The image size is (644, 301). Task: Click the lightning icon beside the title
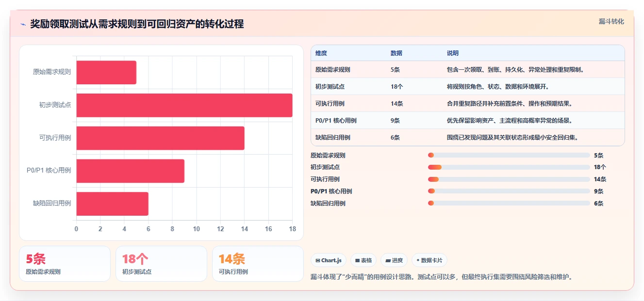coord(23,24)
